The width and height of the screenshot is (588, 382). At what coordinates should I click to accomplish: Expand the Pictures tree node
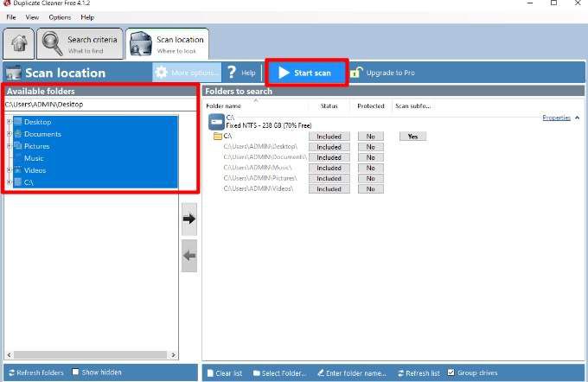click(9, 146)
